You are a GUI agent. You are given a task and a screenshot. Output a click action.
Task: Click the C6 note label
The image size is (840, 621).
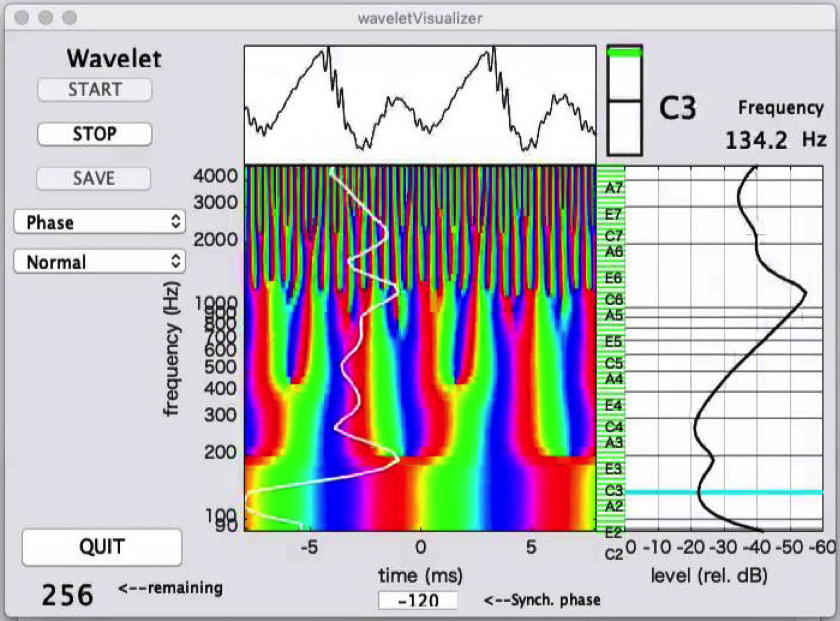[x=614, y=300]
